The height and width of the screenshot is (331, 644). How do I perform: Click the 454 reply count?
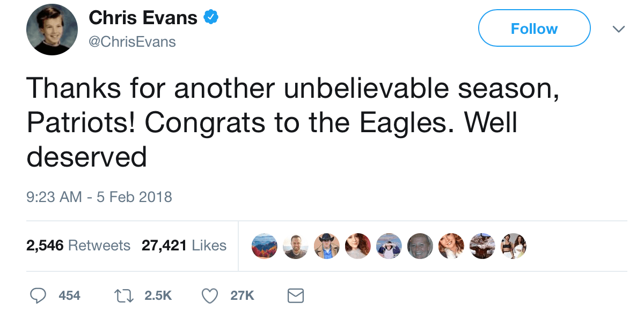click(69, 295)
